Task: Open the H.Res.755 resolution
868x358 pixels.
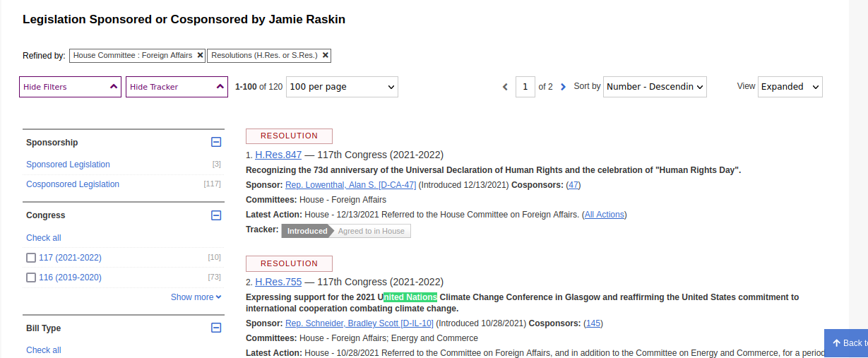Action: [x=278, y=282]
